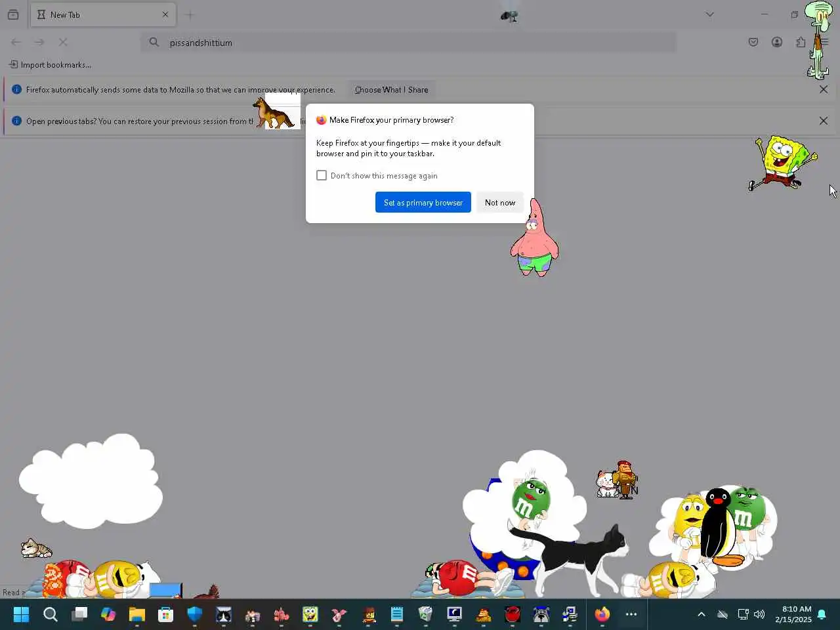Screen dimensions: 840x630
Task: Open the Firefox account icon
Action: [777, 42]
